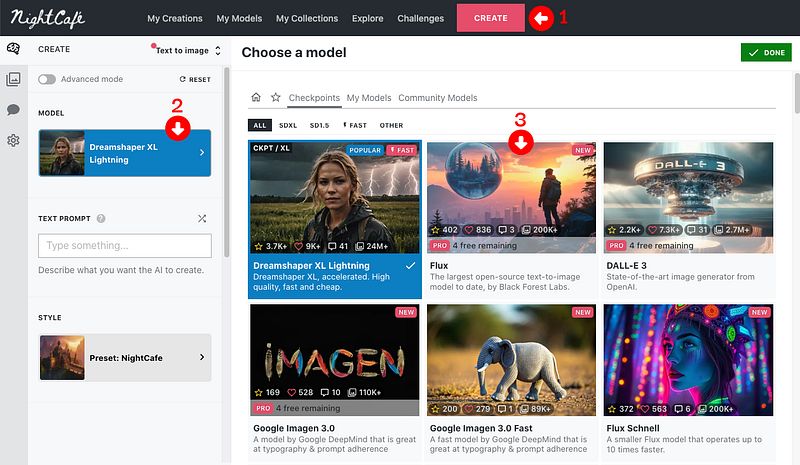Viewport: 800px width, 465px height.
Task: Click the Dreamshaper XL Lightning card image
Action: click(335, 197)
